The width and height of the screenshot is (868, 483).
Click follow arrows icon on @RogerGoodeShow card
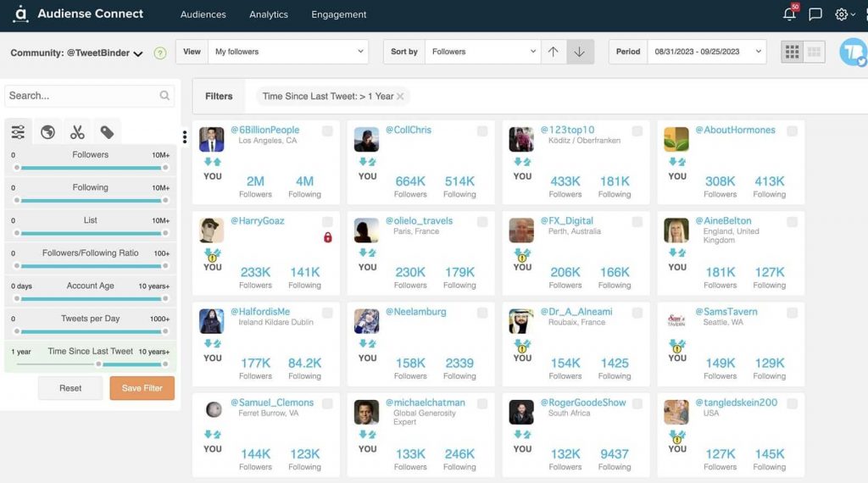[522, 435]
